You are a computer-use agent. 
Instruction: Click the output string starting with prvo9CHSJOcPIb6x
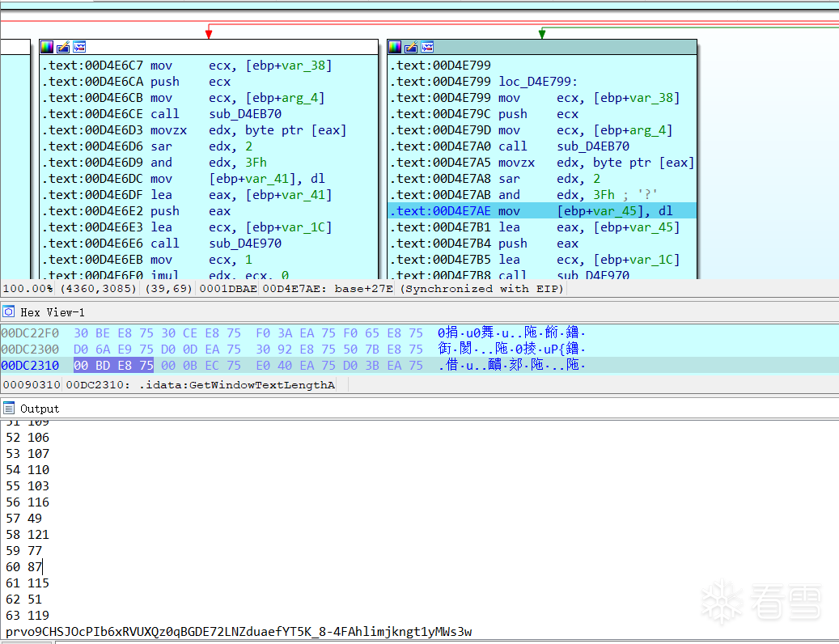pyautogui.click(x=239, y=632)
